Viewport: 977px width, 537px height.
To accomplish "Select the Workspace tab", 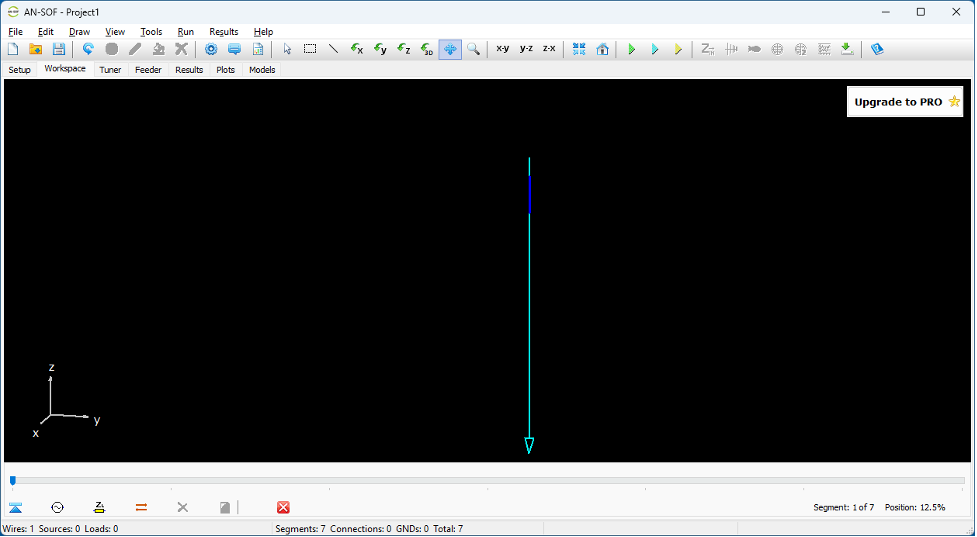I will click(65, 69).
